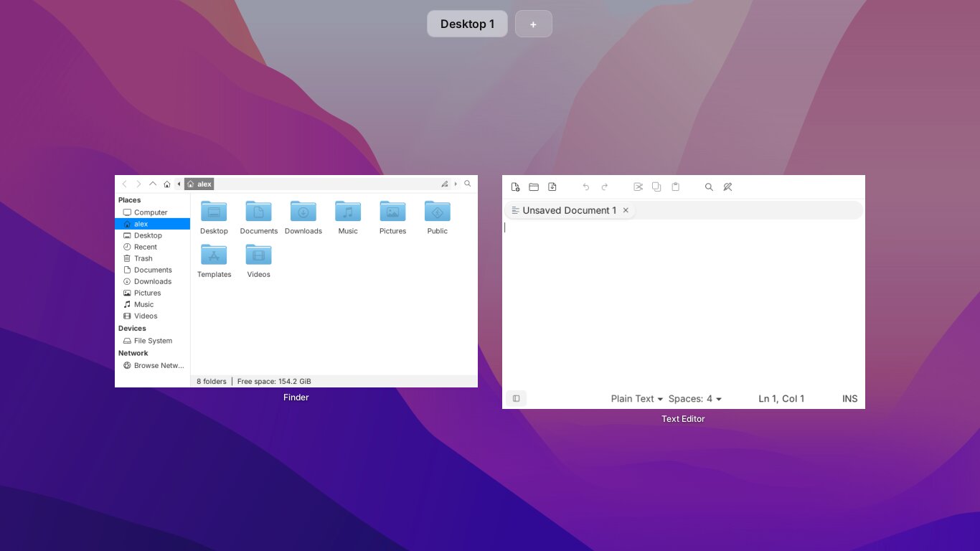Add a new desktop with the plus button
Screen dimensions: 980x551
tap(534, 24)
